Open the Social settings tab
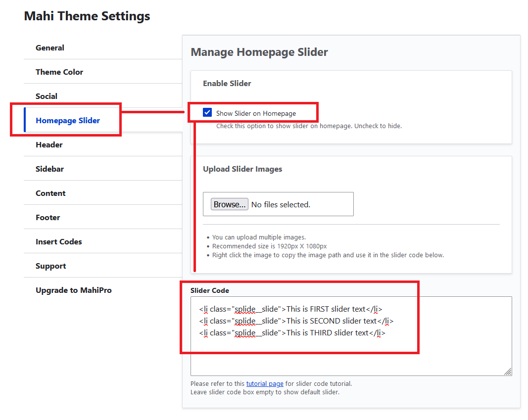The width and height of the screenshot is (528, 420). [x=47, y=96]
